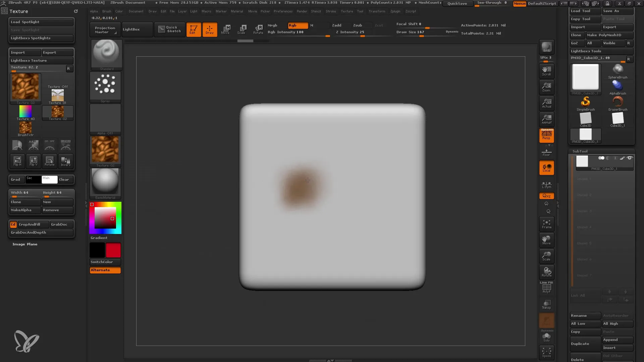644x362 pixels.
Task: Open the Stroke menu
Action: (331, 11)
